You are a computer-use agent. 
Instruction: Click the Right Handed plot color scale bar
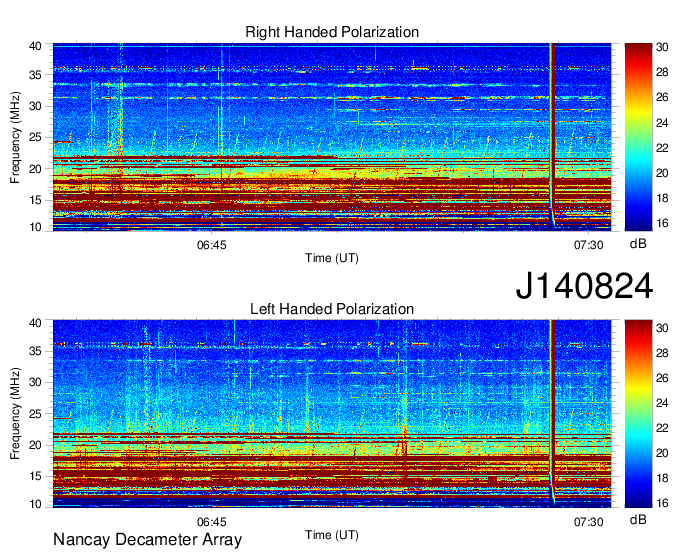pos(638,137)
